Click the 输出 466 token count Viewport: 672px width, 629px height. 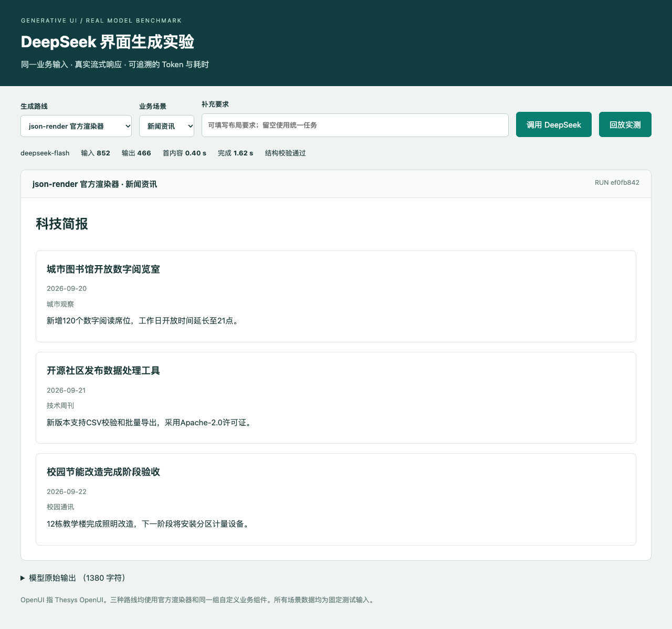[x=136, y=153]
